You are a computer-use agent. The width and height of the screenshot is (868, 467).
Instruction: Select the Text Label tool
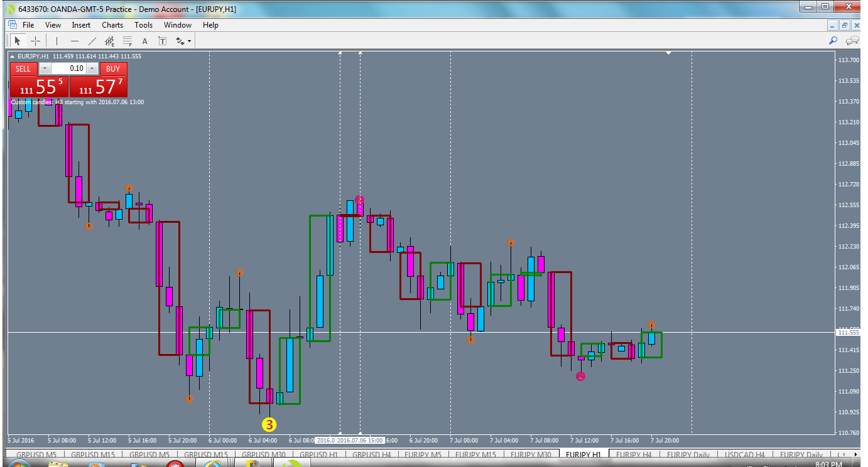[162, 40]
